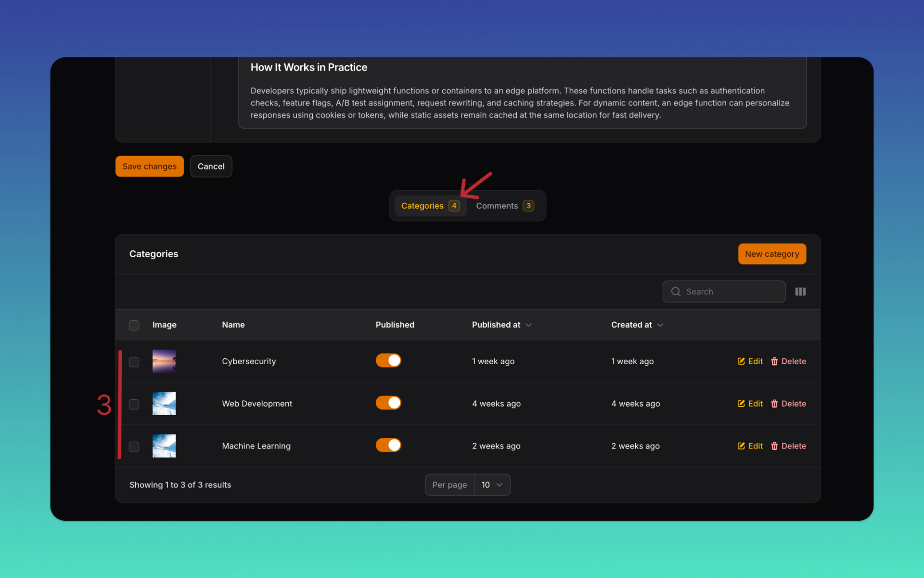Click the Delete trash icon for Cybersecurity

click(x=775, y=361)
